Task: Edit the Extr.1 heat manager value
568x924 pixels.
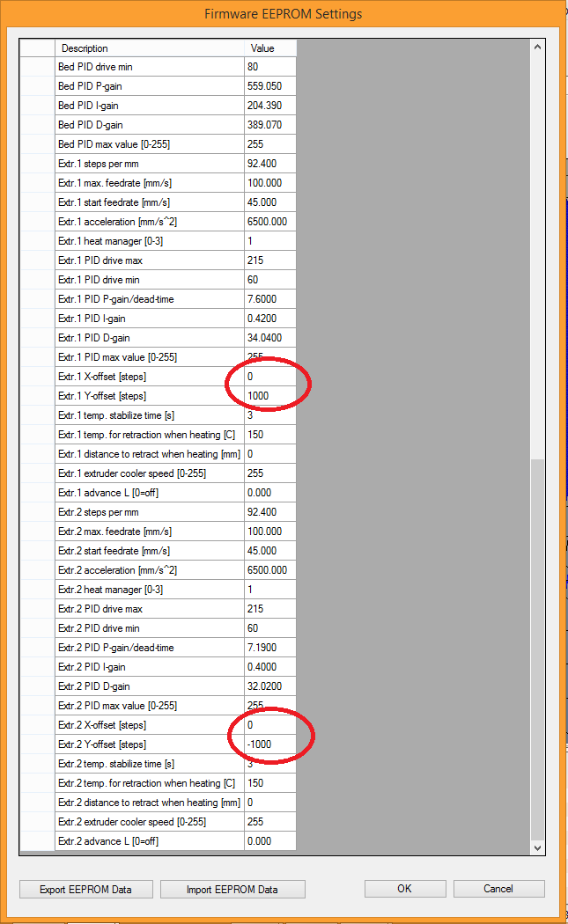Action: 270,241
